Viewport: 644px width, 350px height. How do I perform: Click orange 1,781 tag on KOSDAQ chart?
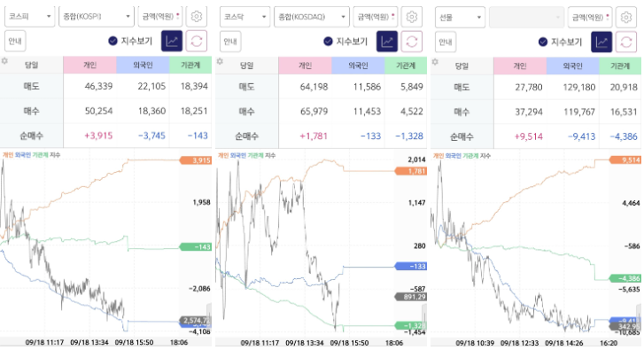coord(411,171)
